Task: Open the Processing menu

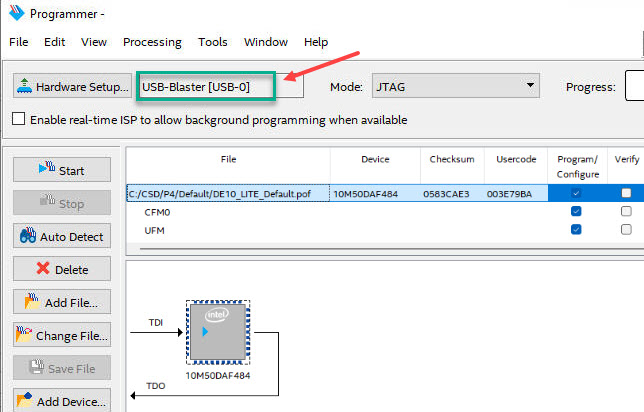Action: click(152, 42)
